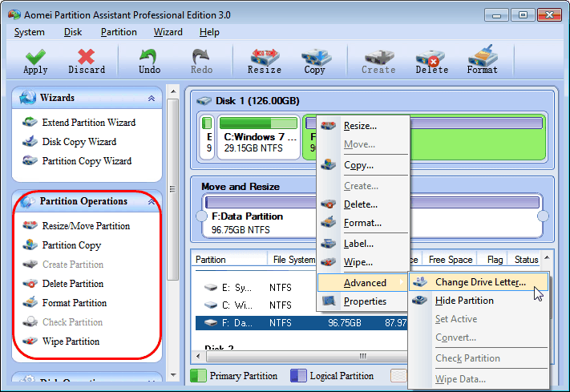
Task: Click Delete Partition in the sidebar
Action: (x=63, y=284)
